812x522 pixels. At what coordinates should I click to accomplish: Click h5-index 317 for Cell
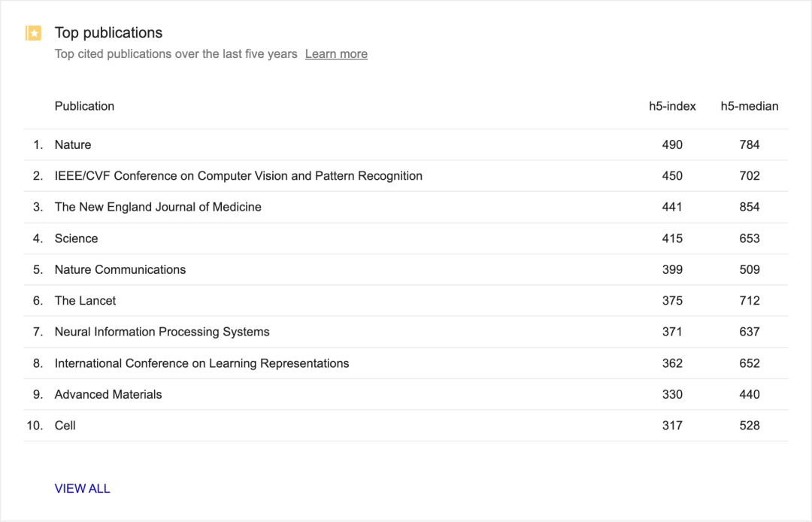tap(672, 426)
